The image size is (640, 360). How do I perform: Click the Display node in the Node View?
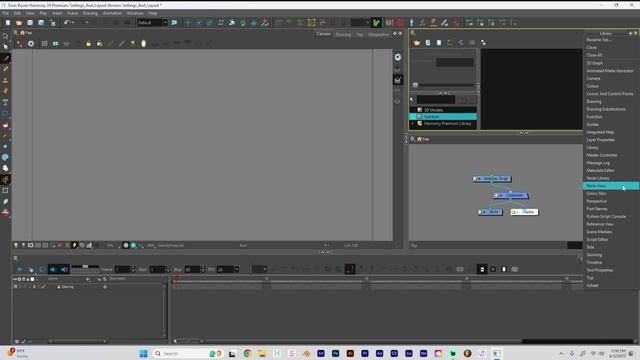[x=524, y=212]
